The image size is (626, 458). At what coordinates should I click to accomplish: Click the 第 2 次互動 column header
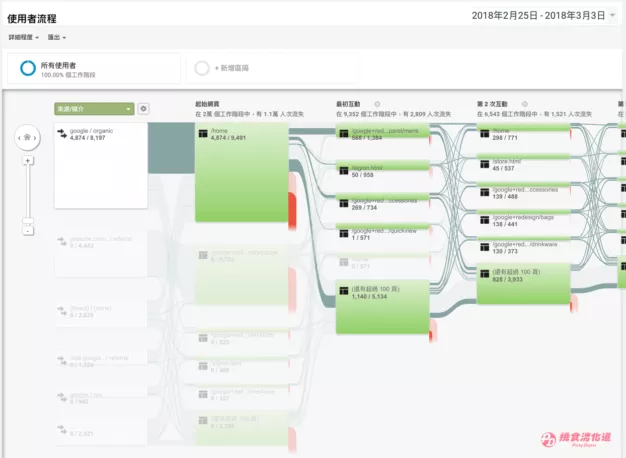pyautogui.click(x=492, y=104)
